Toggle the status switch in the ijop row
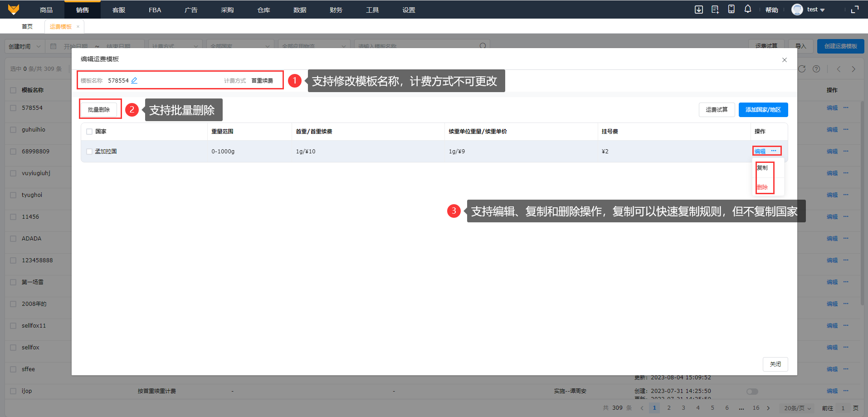Screen dimensions: 868x417 tap(752, 391)
